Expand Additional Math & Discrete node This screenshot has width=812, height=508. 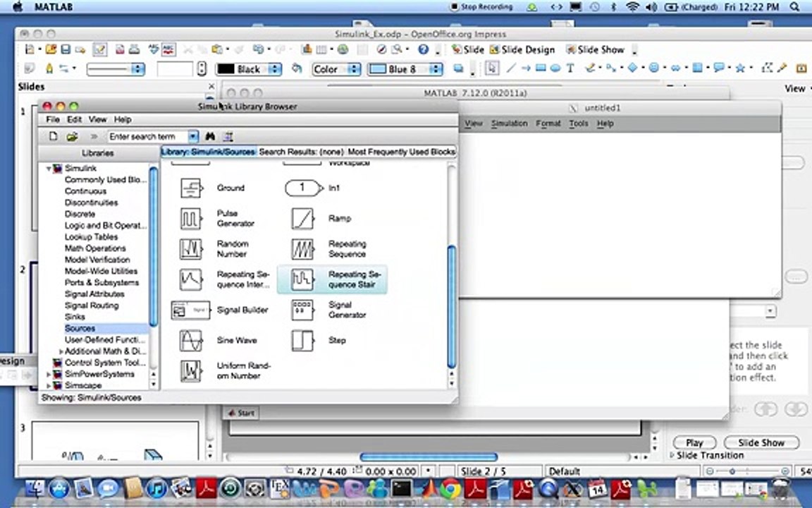[x=61, y=351]
